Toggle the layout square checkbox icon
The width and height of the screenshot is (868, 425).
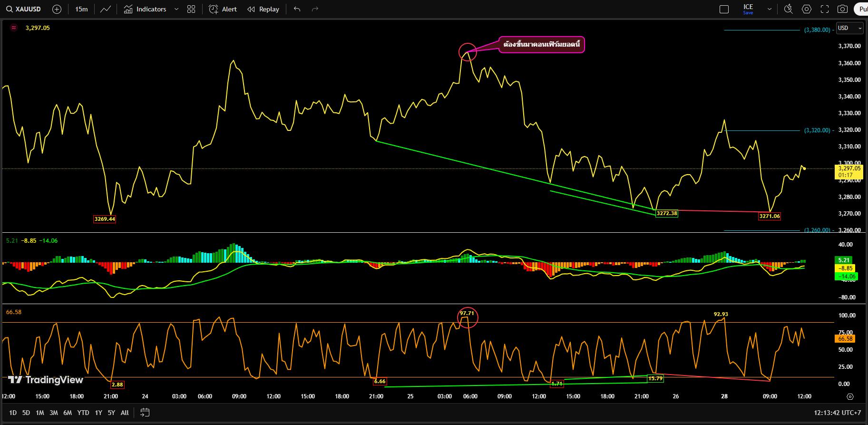click(x=724, y=9)
